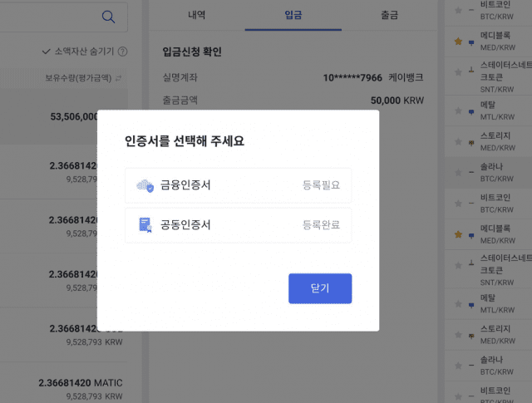Click the 50,000 KRW amount
This screenshot has width=532, height=403.
coord(397,101)
